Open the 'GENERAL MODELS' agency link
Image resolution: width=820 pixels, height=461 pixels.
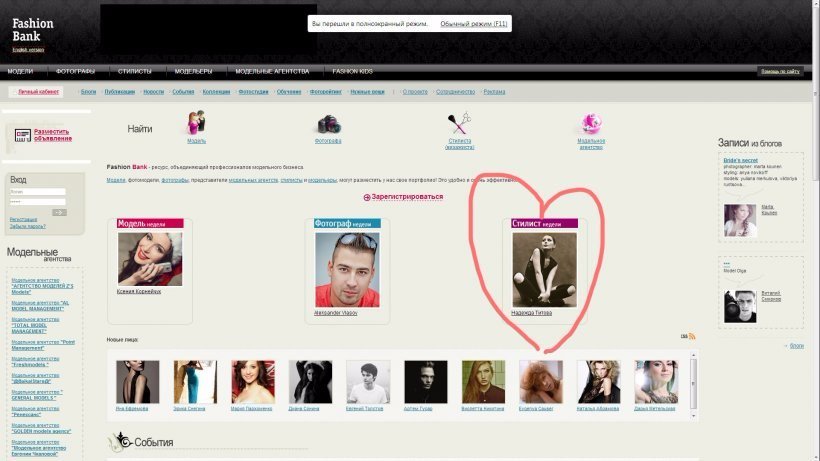(37, 395)
